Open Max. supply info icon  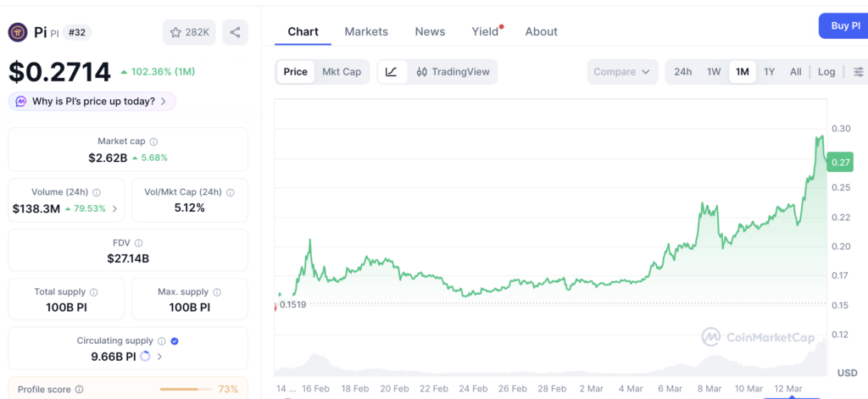coord(217,292)
